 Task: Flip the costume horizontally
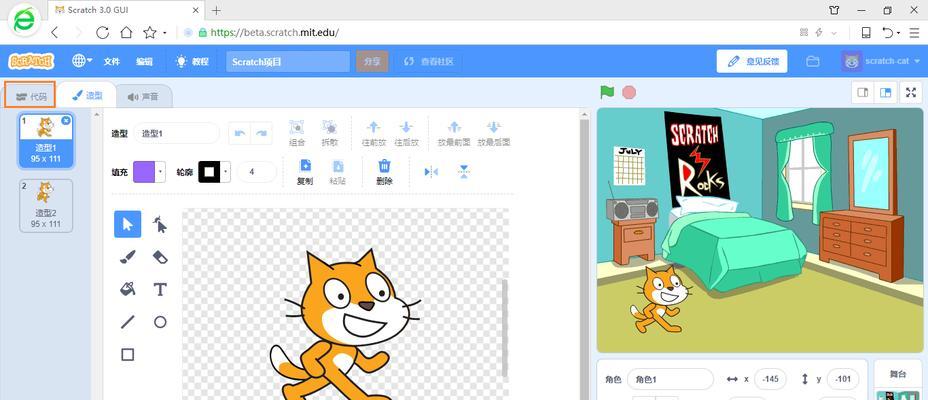(x=431, y=172)
